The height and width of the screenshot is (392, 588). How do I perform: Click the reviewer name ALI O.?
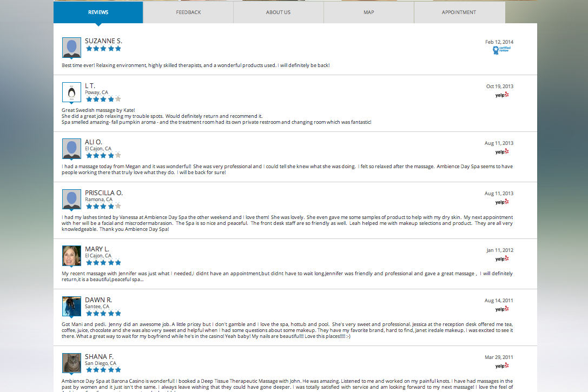pyautogui.click(x=94, y=142)
